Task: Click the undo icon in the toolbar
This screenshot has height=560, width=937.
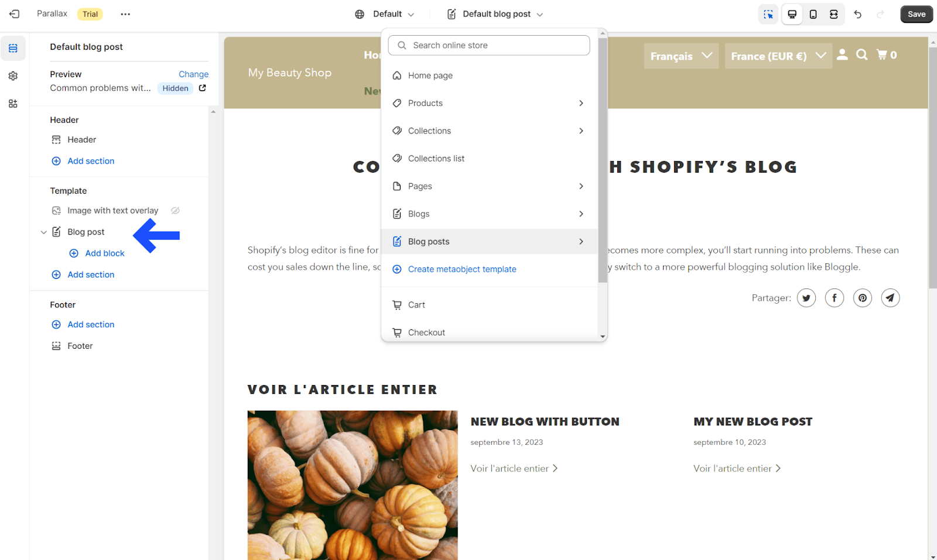Action: [x=857, y=14]
